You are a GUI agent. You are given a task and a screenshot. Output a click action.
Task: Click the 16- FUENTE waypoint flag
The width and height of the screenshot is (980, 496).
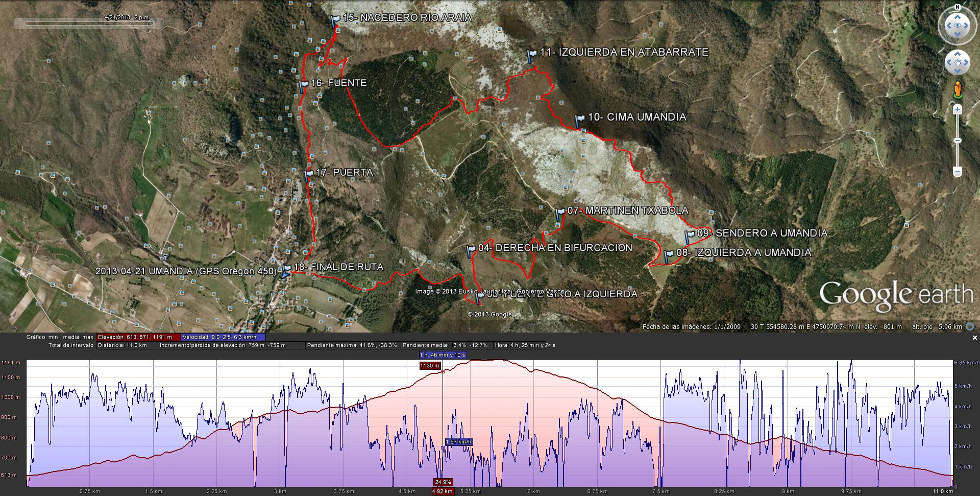click(303, 85)
